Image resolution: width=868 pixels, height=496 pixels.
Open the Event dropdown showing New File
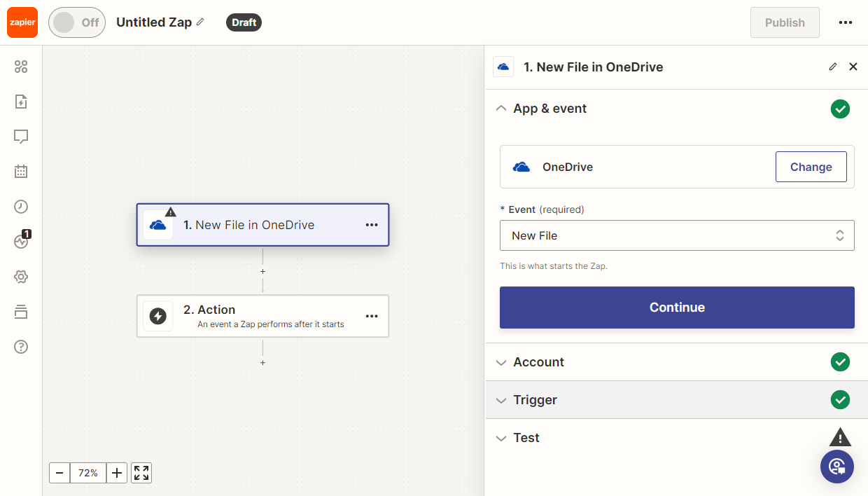click(x=676, y=236)
